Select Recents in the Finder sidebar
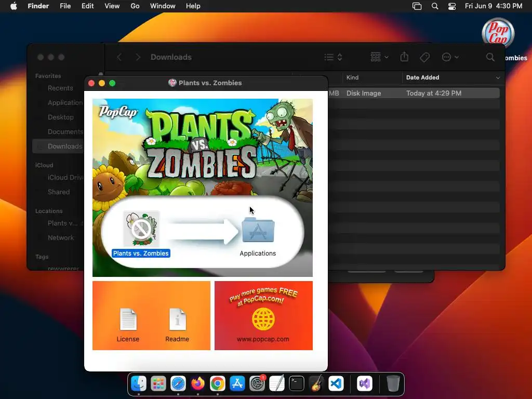The height and width of the screenshot is (399, 532). click(x=60, y=88)
